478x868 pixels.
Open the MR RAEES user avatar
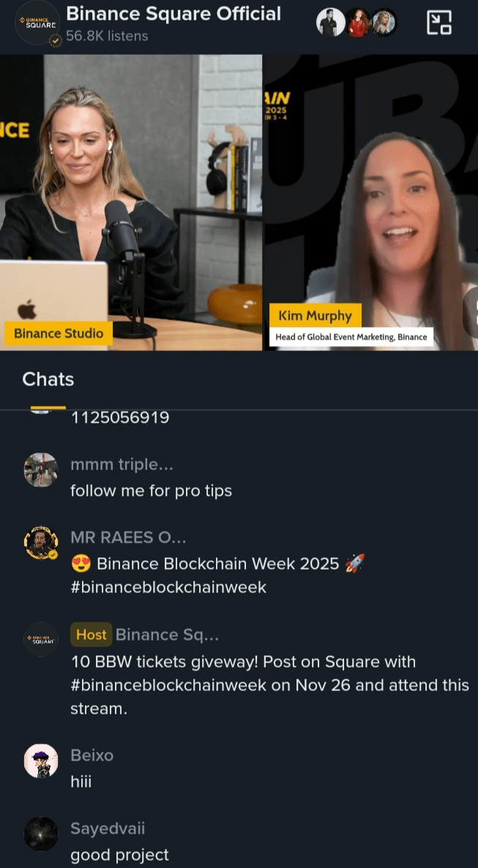coord(41,543)
